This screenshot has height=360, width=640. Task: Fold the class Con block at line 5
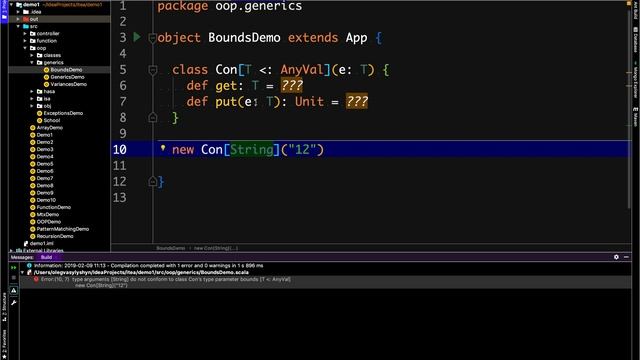pos(153,70)
